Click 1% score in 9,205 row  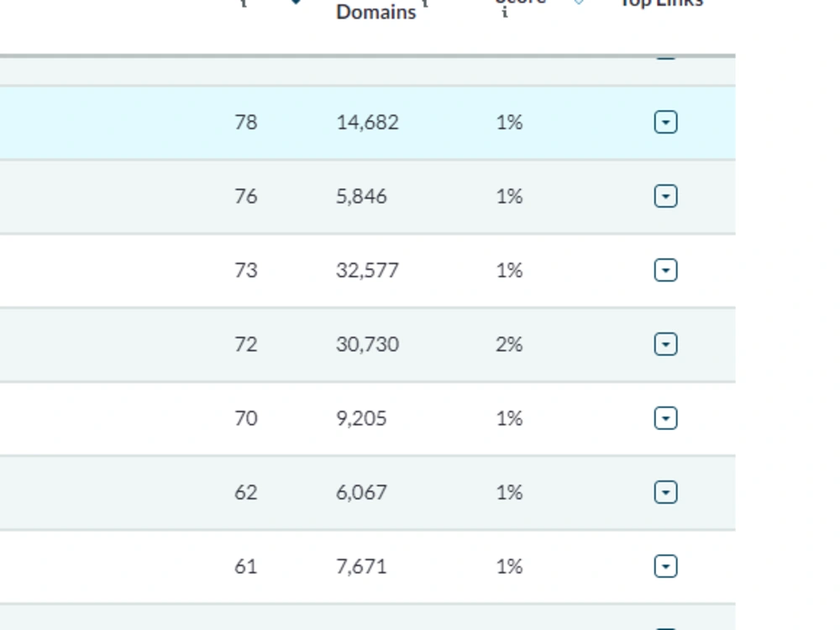pos(509,418)
